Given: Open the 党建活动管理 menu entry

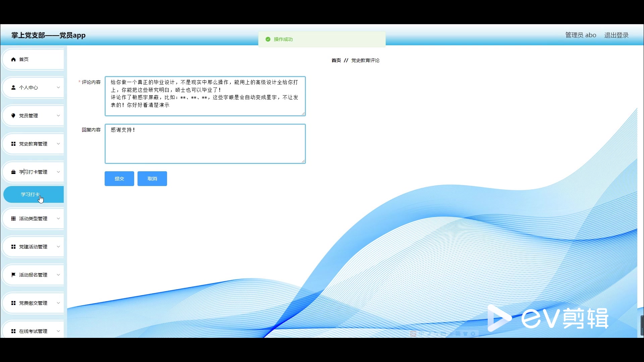Looking at the screenshot, I should (33, 247).
